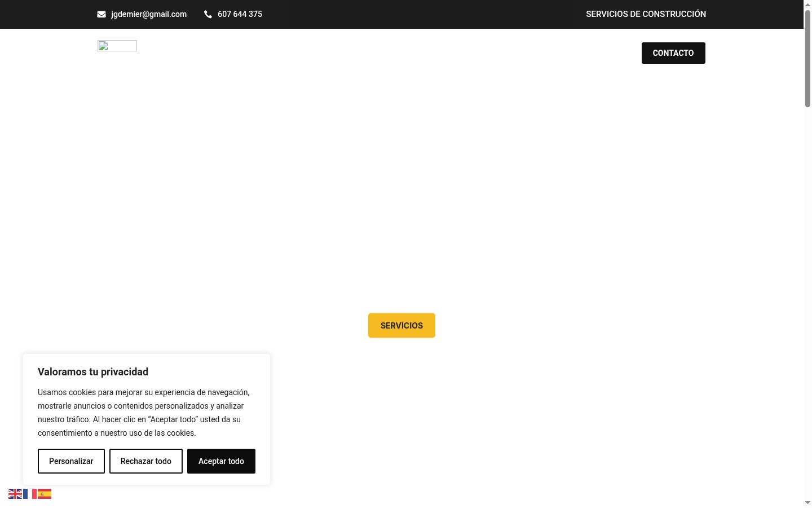Click the phone handset icon
Viewport: 812px width, 508px height.
[x=208, y=14]
